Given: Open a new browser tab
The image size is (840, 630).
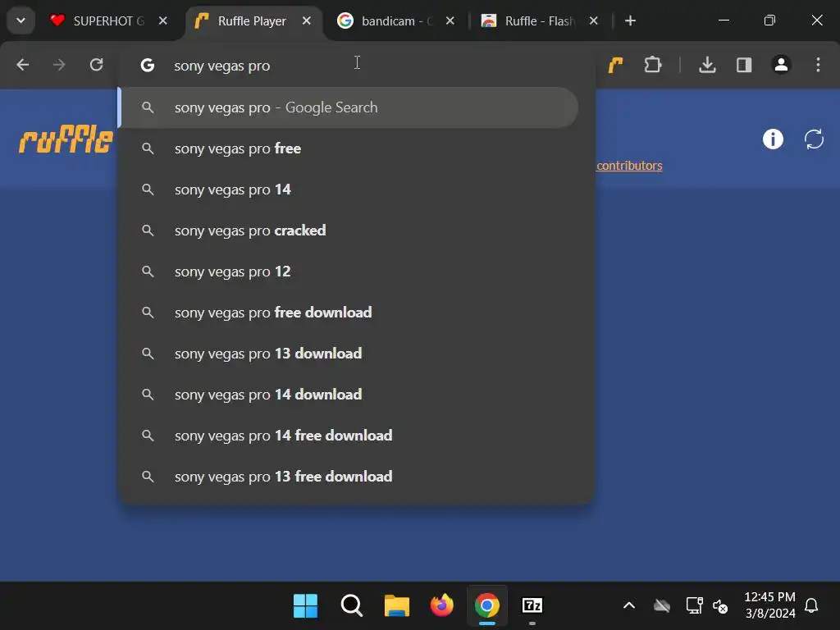Looking at the screenshot, I should (x=631, y=21).
